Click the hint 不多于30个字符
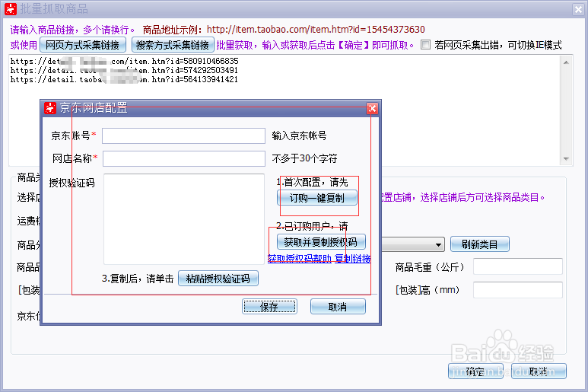Viewport: 588px width, 392px height. pos(304,158)
